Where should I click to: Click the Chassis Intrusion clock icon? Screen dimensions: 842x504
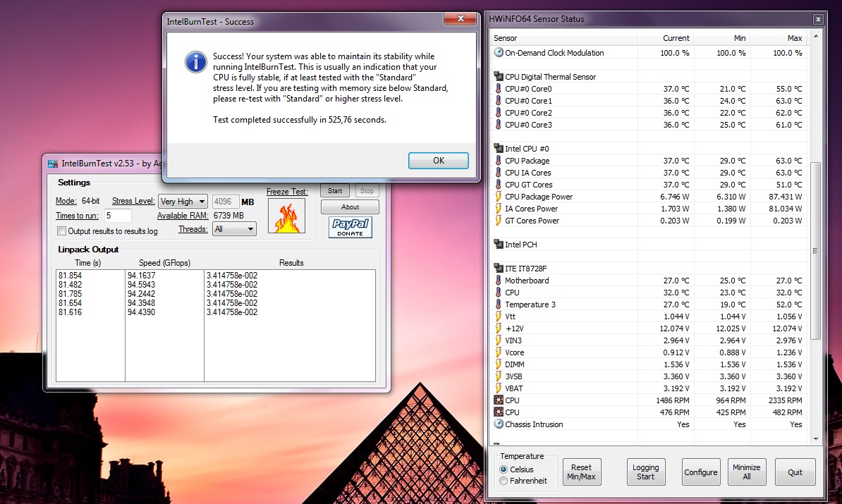point(499,424)
